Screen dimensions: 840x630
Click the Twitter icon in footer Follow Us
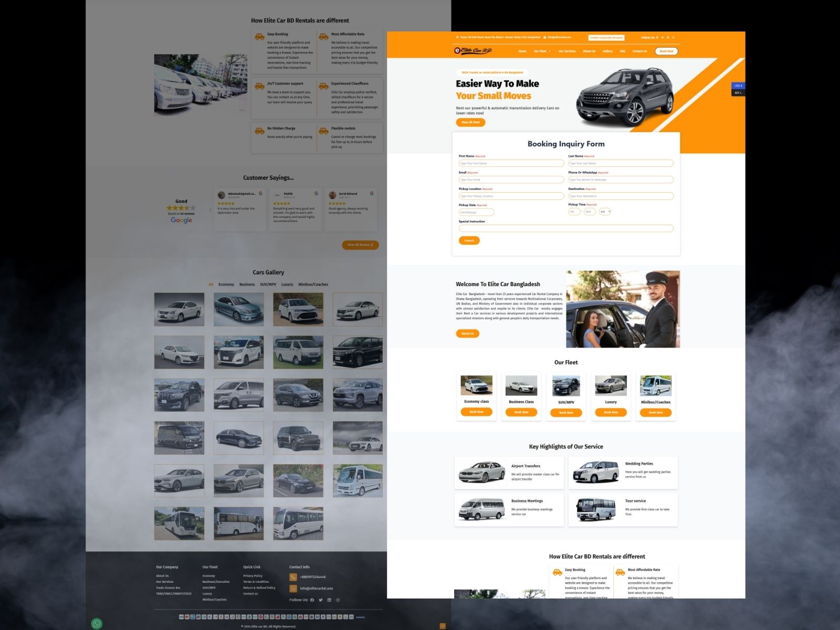pos(320,600)
